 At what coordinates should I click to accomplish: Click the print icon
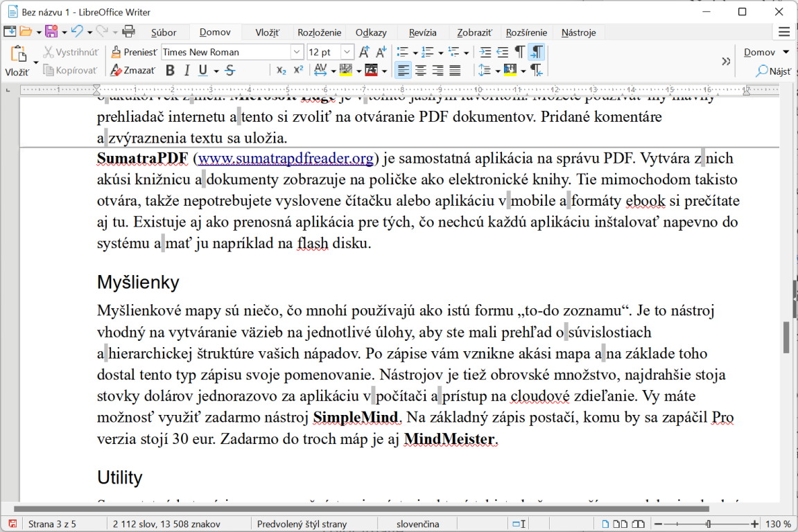coord(128,31)
